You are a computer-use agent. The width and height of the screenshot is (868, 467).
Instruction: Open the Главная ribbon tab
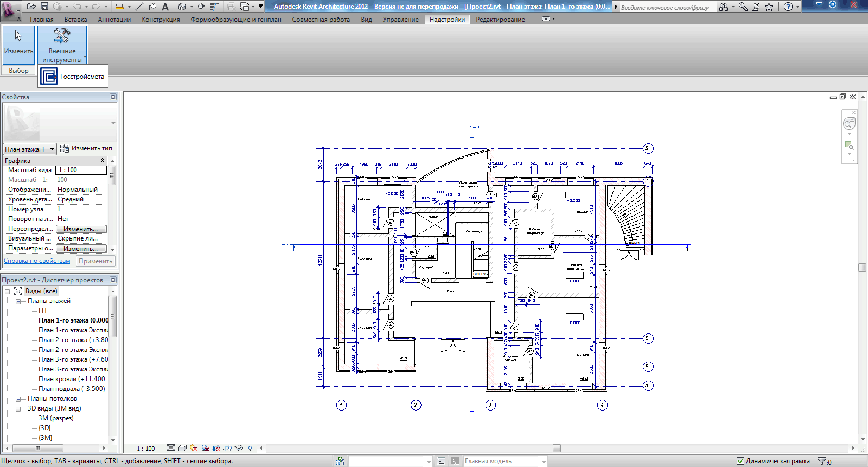[42, 20]
